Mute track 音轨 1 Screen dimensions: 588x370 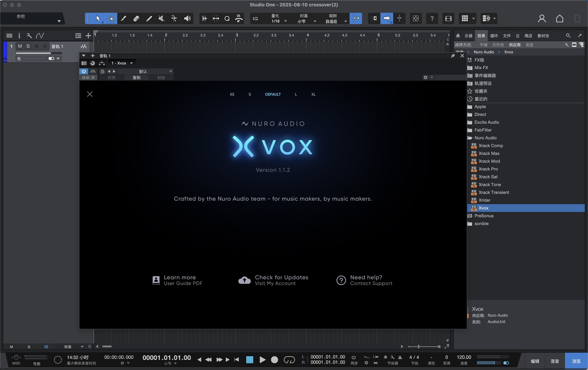20,46
